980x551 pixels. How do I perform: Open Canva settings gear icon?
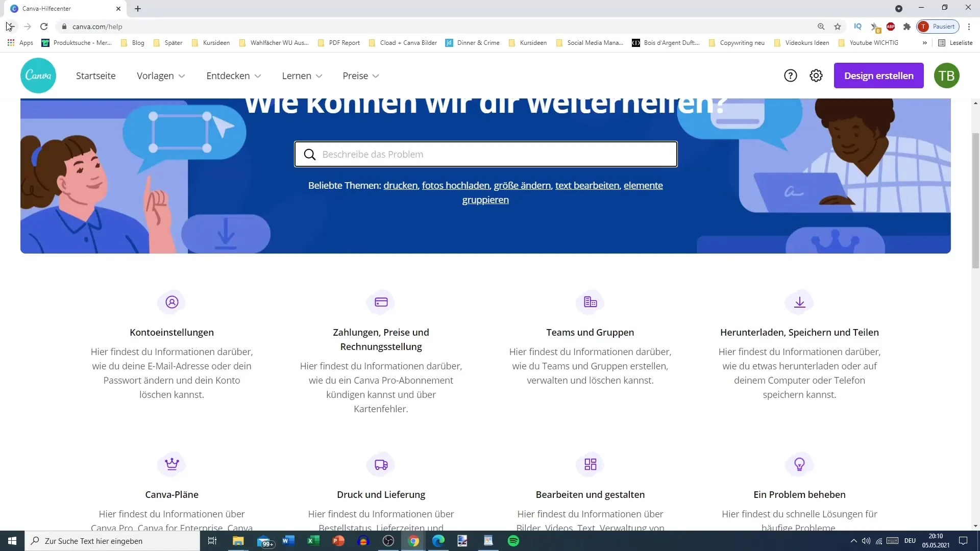click(816, 76)
